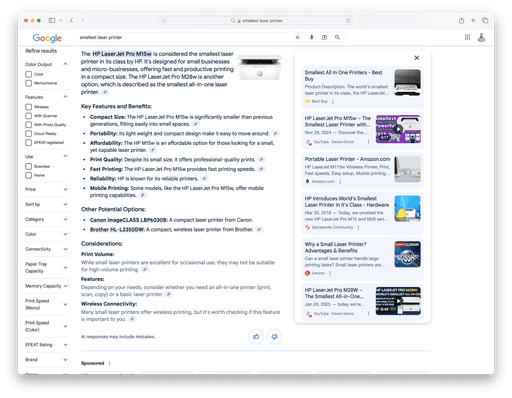Screen dimensions: 512x398
Task: Play the HP LaserJet Pro M28W video thumbnail
Action: (x=398, y=301)
